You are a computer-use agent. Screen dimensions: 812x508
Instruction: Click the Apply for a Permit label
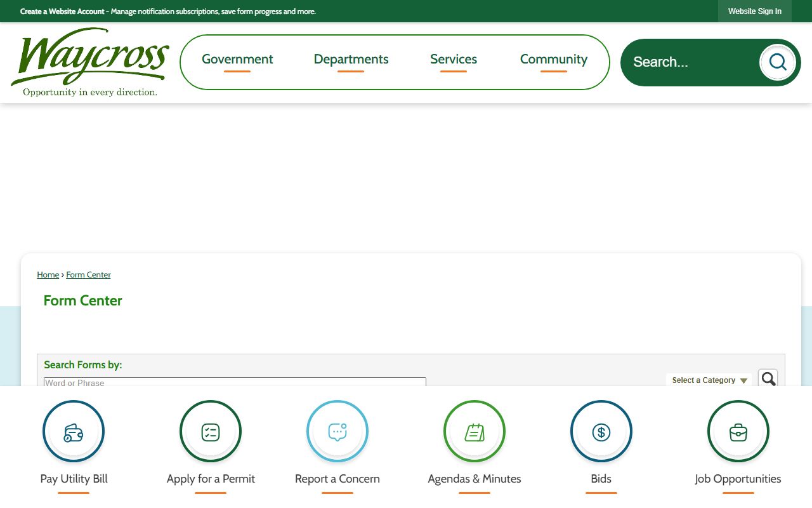[x=211, y=479]
